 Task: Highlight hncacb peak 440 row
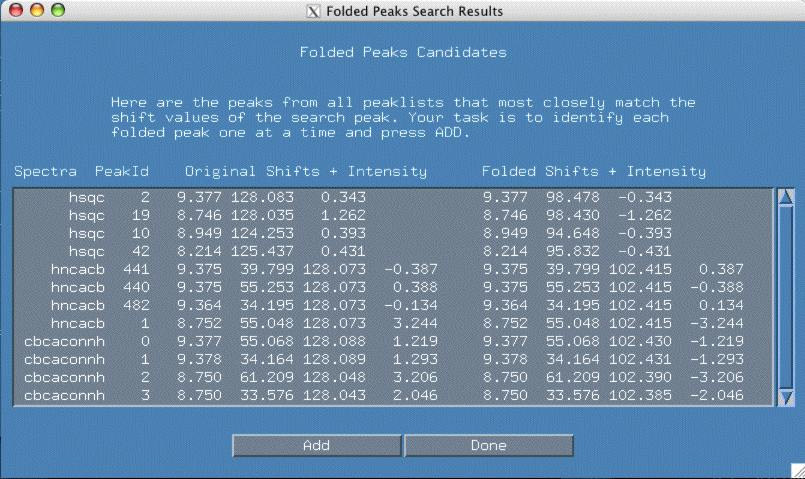[x=390, y=287]
